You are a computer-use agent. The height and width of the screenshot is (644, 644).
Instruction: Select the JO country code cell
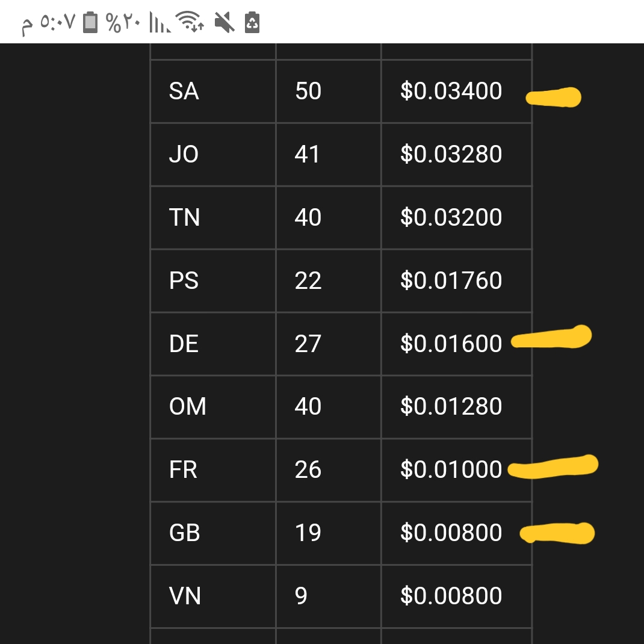tap(184, 155)
